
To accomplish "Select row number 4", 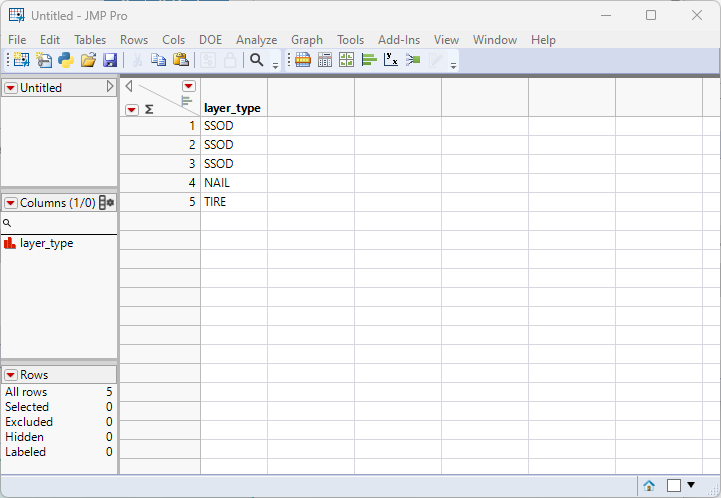I will (x=160, y=183).
